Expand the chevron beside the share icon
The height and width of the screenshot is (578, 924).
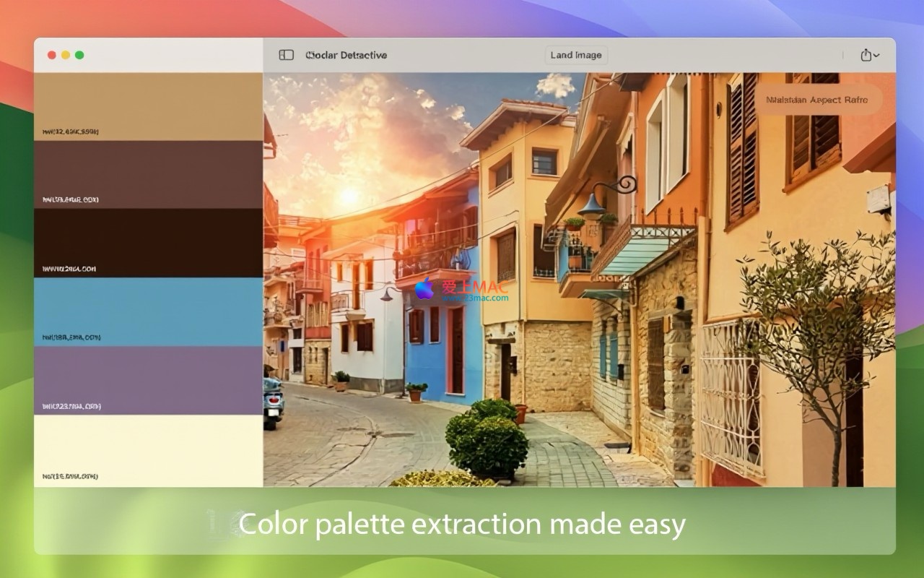point(877,56)
